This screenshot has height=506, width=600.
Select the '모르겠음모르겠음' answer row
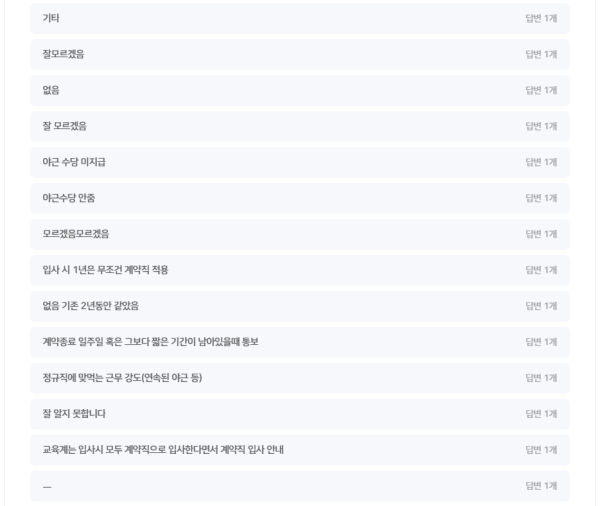coord(300,234)
